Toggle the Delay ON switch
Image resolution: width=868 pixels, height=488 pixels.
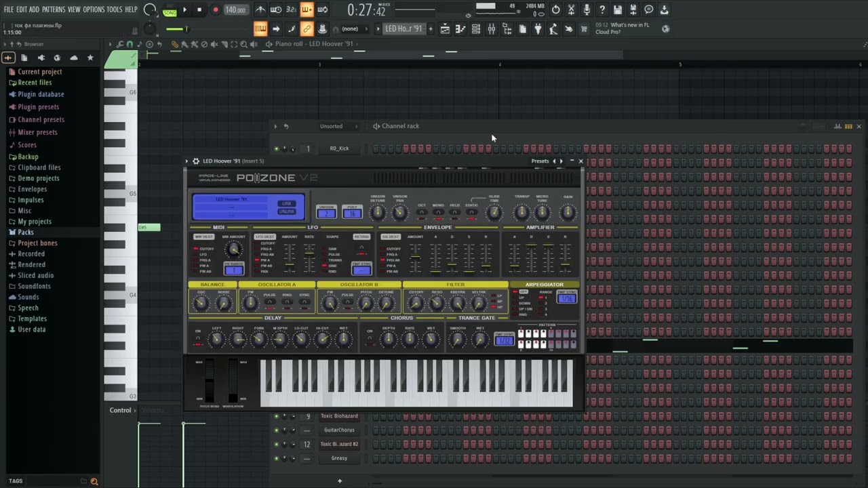click(198, 338)
